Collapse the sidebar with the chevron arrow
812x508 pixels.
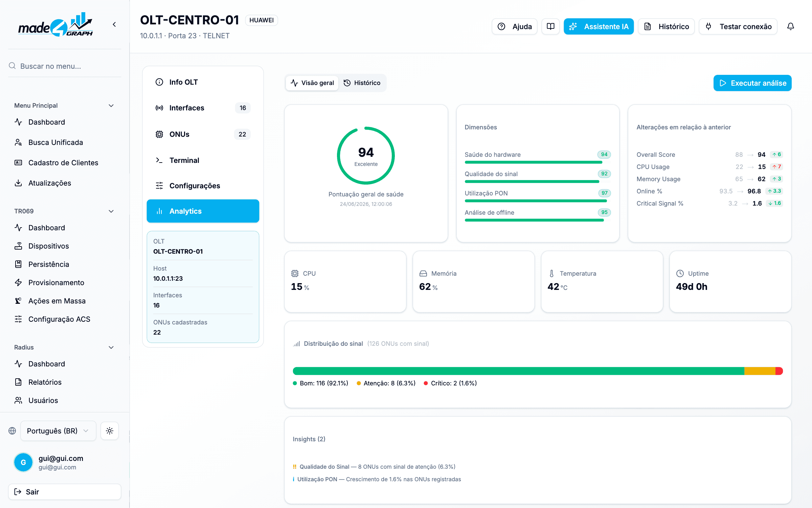click(x=114, y=24)
